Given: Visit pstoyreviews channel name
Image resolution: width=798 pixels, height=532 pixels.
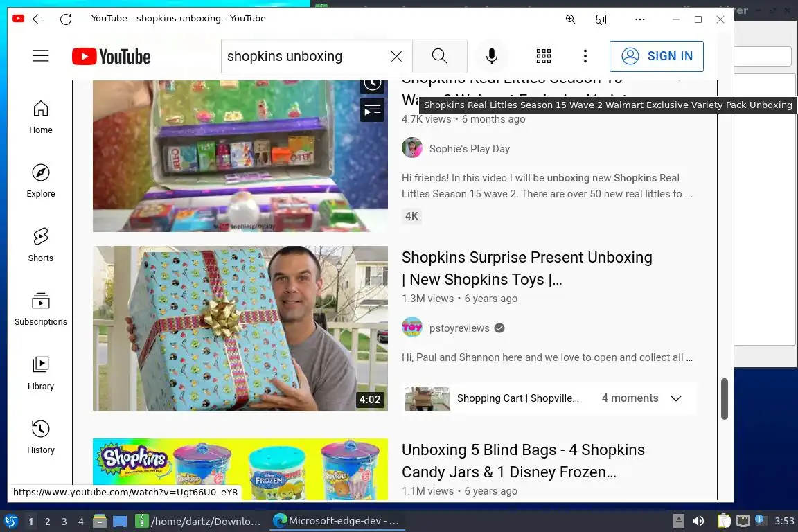Looking at the screenshot, I should [459, 328].
